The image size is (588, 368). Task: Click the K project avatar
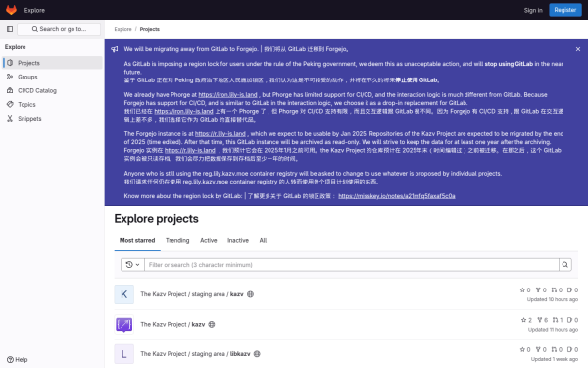124,294
